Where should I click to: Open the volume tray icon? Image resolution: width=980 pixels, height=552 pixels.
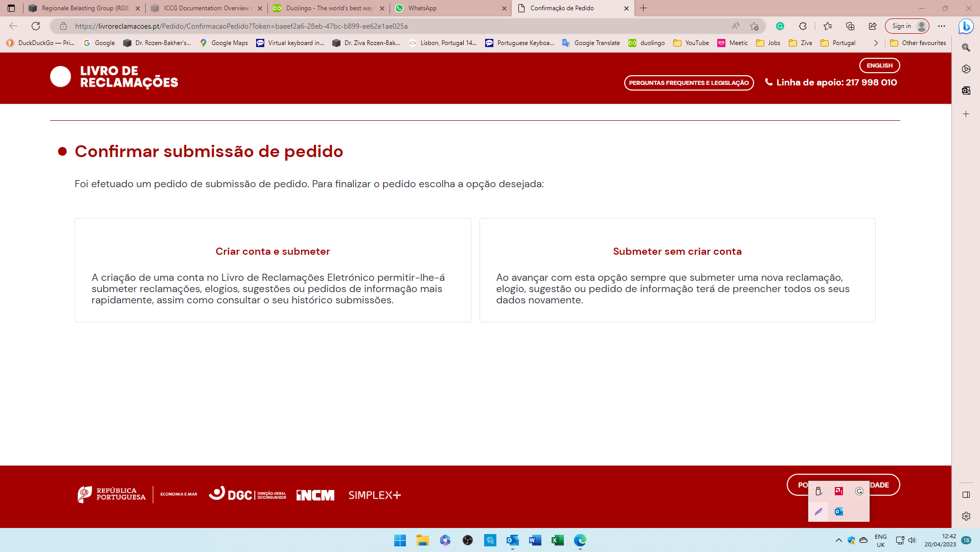pyautogui.click(x=912, y=540)
